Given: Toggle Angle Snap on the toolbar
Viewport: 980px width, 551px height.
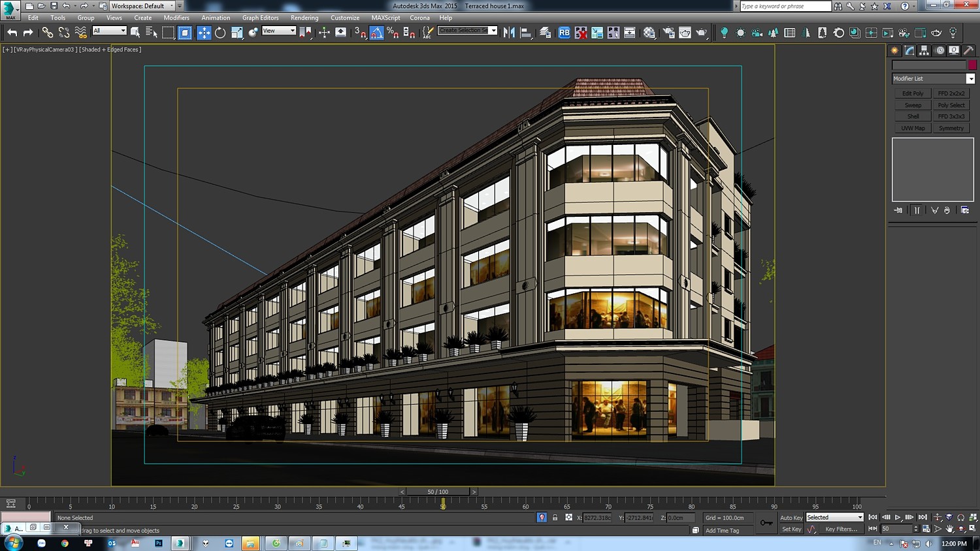Looking at the screenshot, I should [x=377, y=32].
